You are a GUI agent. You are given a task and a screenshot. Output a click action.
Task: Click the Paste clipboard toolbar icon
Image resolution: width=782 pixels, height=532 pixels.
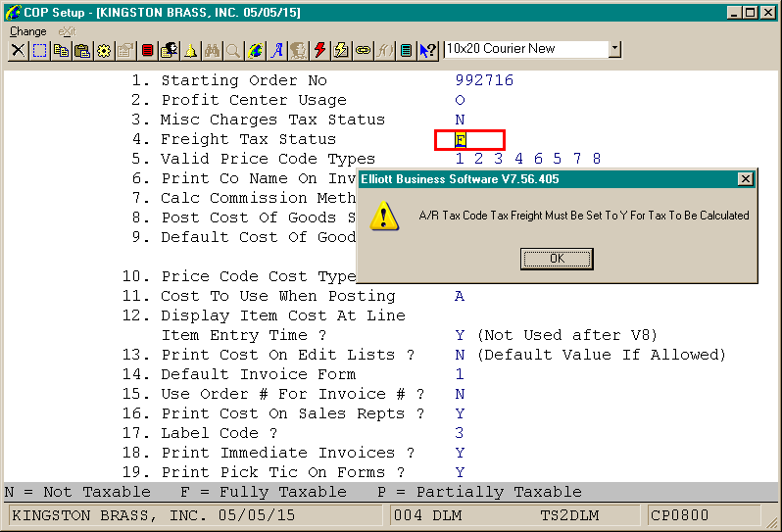point(82,50)
